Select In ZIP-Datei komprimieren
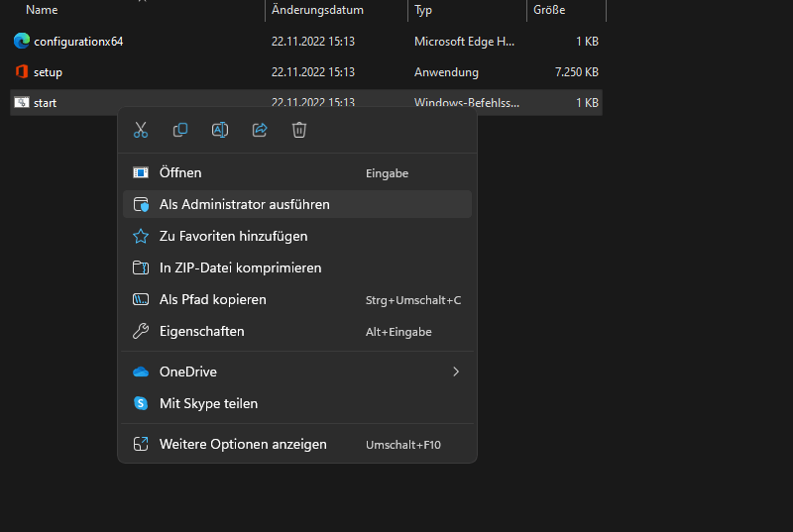This screenshot has height=532, width=793. coord(240,267)
